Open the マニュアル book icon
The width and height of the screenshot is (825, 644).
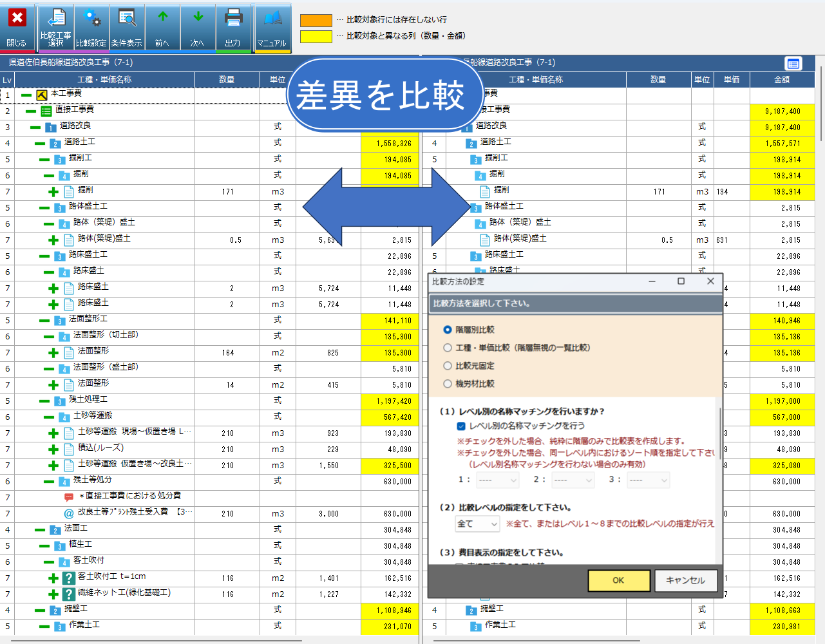[x=271, y=26]
